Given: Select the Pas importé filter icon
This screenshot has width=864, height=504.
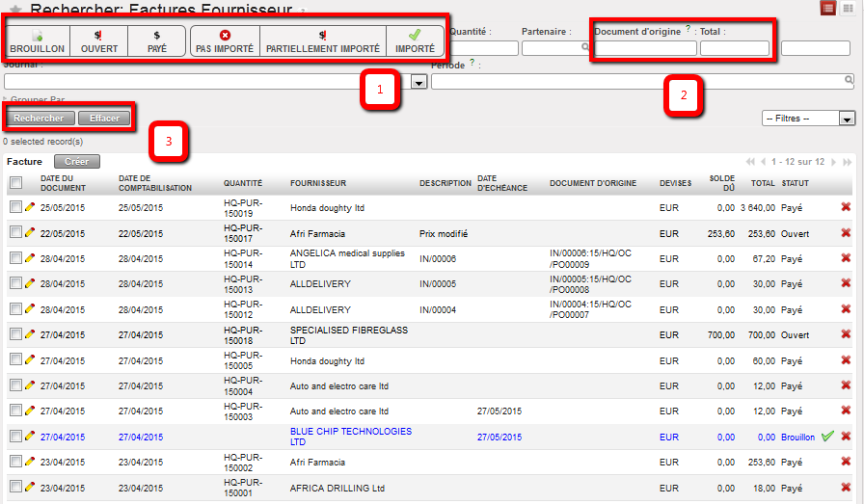Looking at the screenshot, I should pos(225,35).
